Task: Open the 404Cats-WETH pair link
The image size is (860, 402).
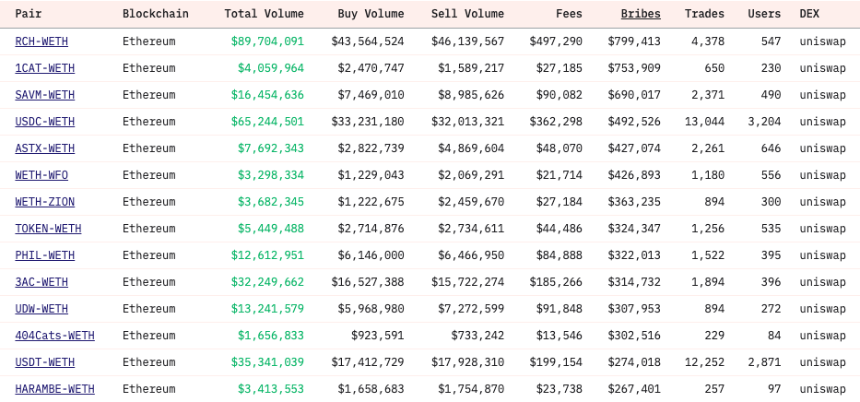Action: coord(55,335)
